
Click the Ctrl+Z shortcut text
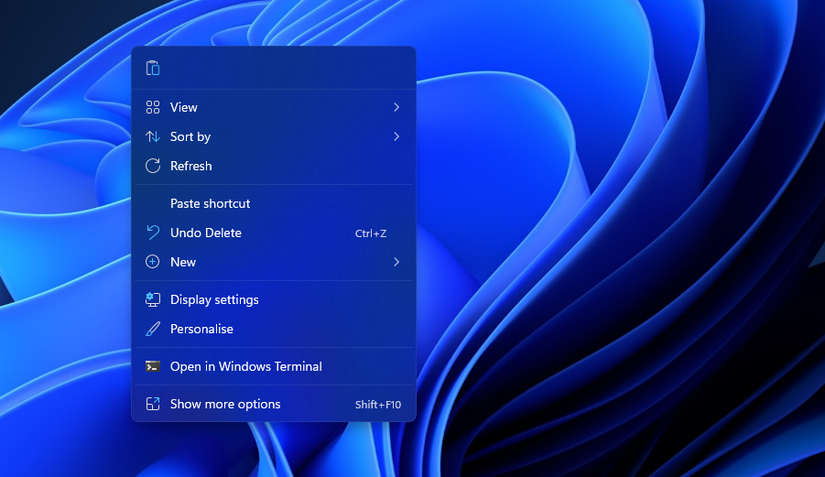tap(371, 234)
